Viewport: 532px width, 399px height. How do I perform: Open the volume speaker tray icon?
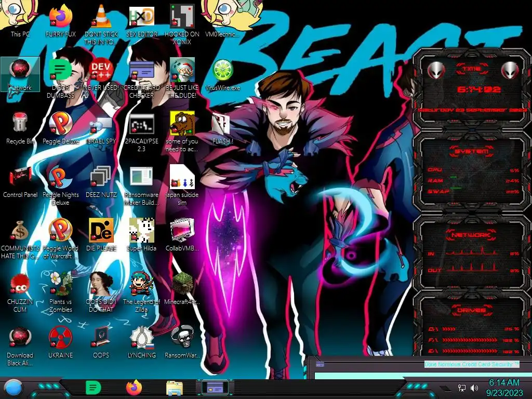point(474,388)
